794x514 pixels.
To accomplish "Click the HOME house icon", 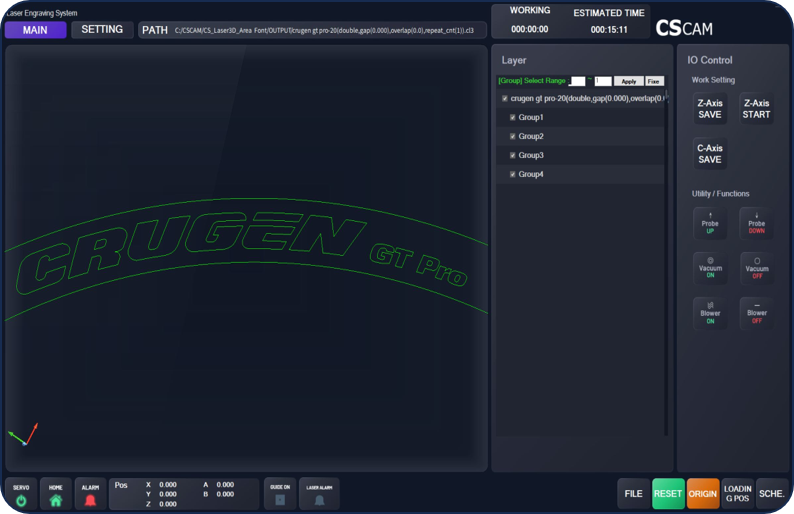I will (56, 501).
